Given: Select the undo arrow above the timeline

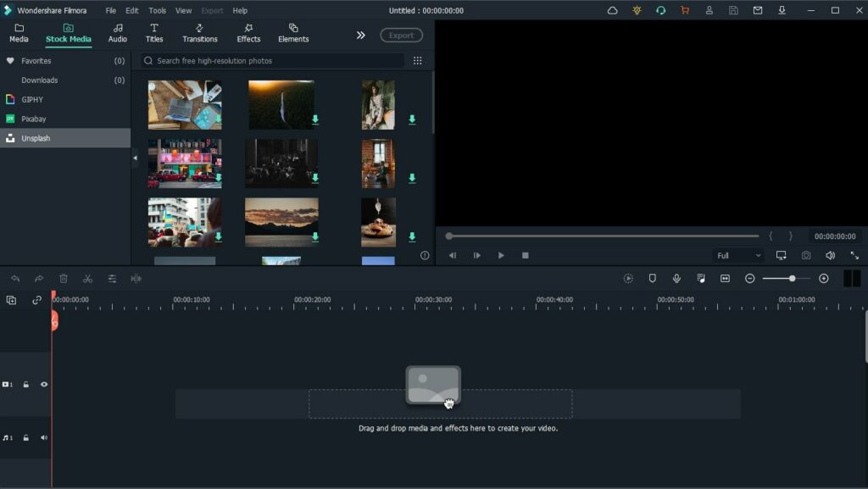Looking at the screenshot, I should (x=14, y=278).
